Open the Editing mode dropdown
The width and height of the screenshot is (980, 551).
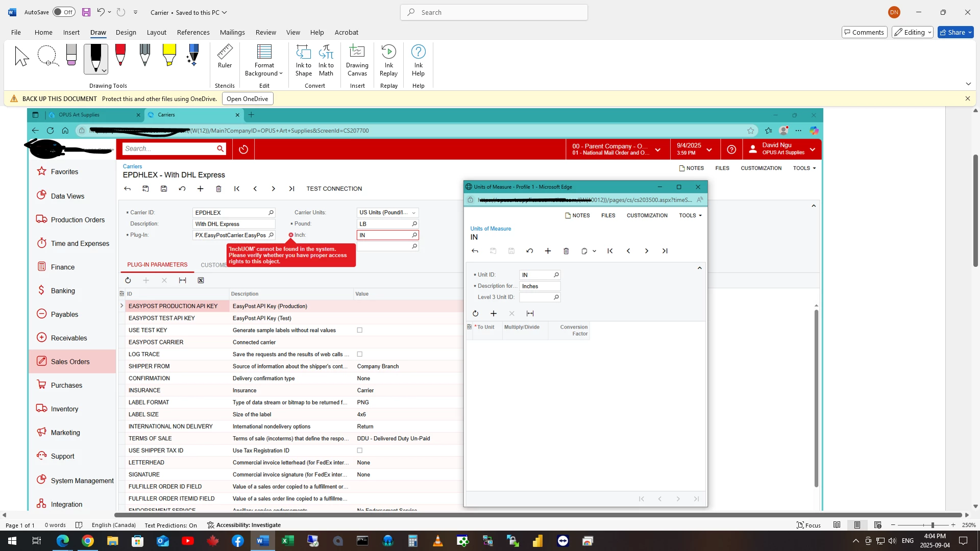[913, 32]
